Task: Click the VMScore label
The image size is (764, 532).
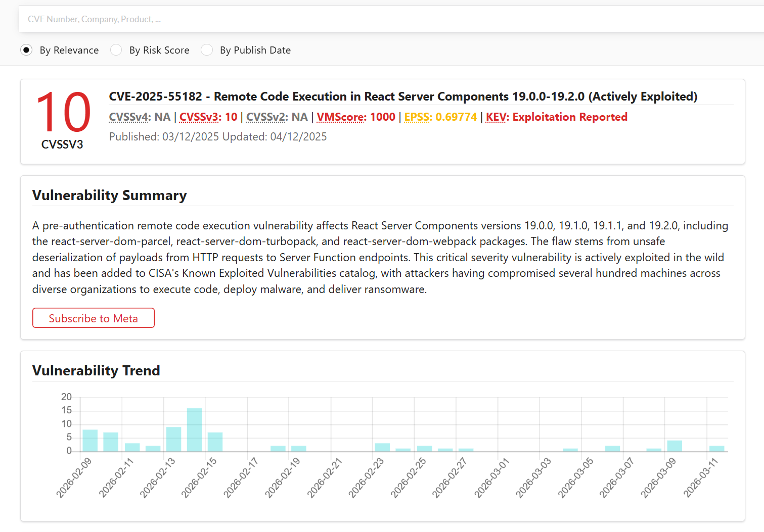Action: (341, 117)
